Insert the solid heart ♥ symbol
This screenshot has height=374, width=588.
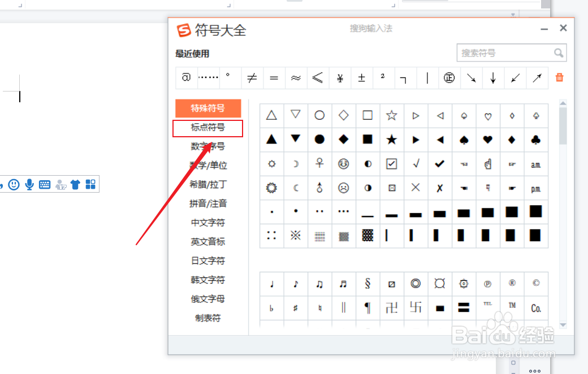(487, 140)
